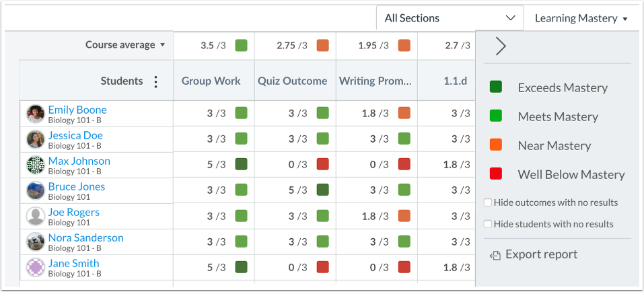Click the Well Below Mastery red swatch
The height and width of the screenshot is (292, 644).
(496, 174)
